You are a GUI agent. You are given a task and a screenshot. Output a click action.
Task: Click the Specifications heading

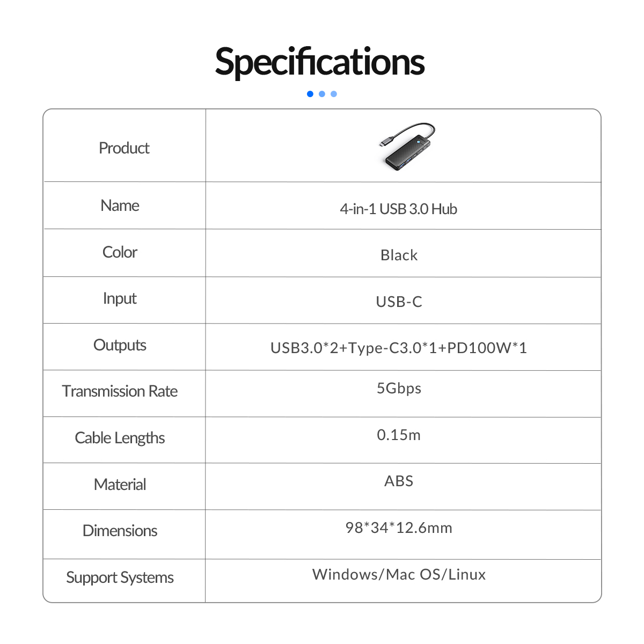tap(320, 62)
